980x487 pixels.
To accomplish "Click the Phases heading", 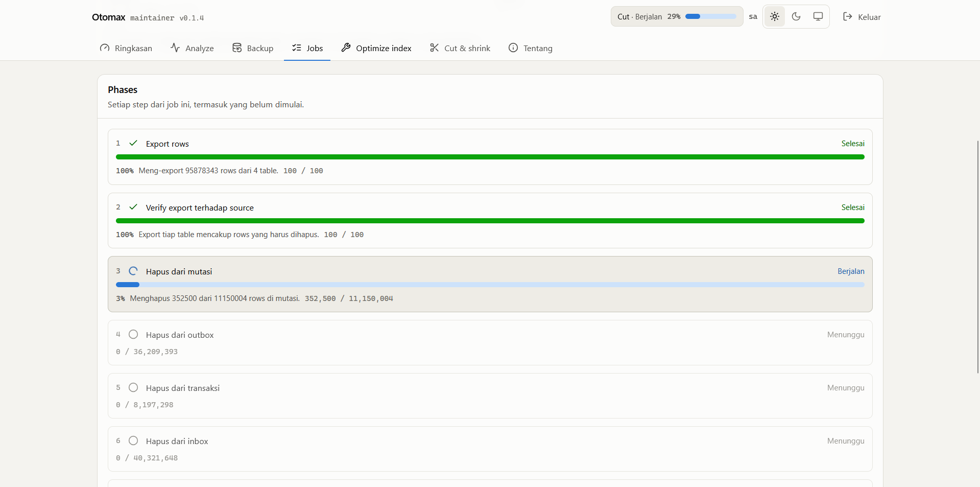I will (123, 89).
